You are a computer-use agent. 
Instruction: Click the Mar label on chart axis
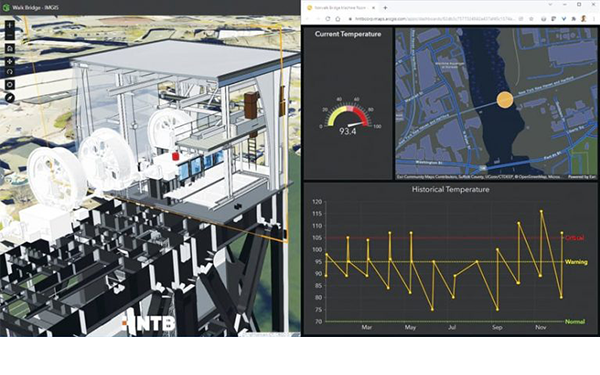367,327
